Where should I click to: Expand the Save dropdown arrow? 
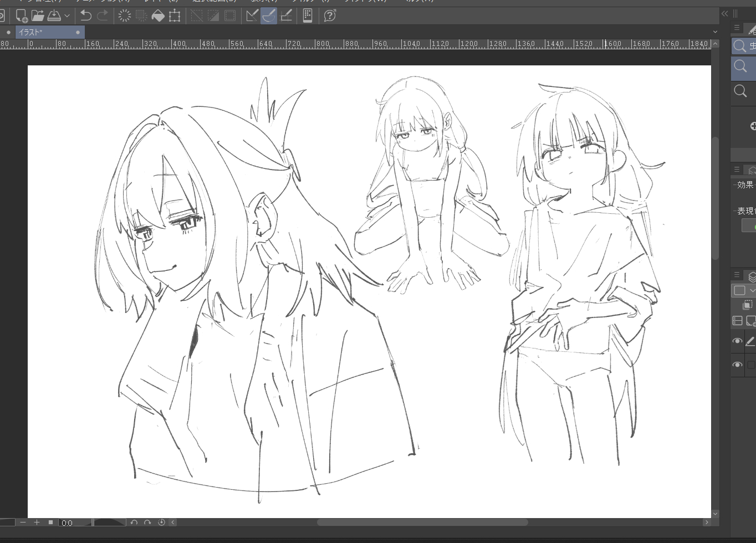[x=67, y=16]
